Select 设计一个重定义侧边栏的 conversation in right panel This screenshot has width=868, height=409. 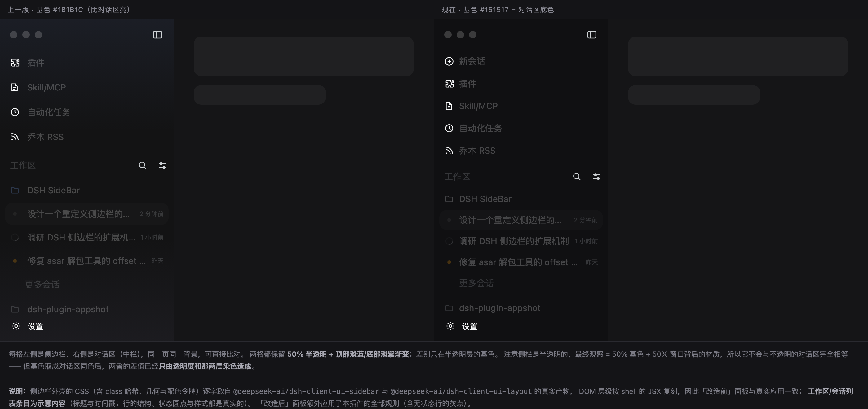(521, 220)
